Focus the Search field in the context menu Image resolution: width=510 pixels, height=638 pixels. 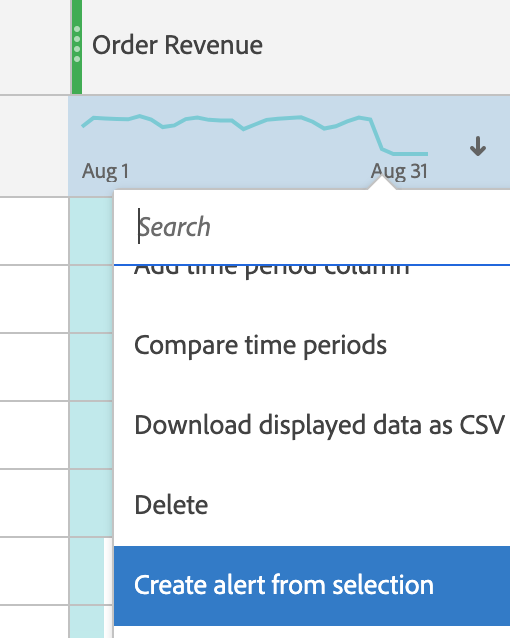point(322,227)
